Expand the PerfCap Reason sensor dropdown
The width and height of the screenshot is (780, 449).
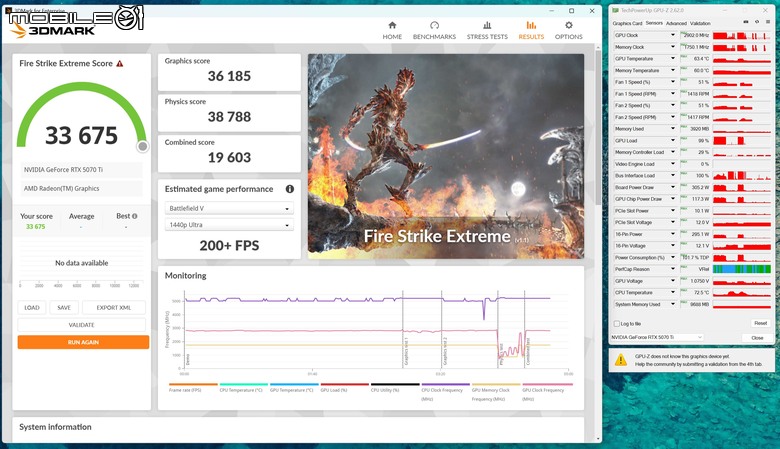(673, 269)
